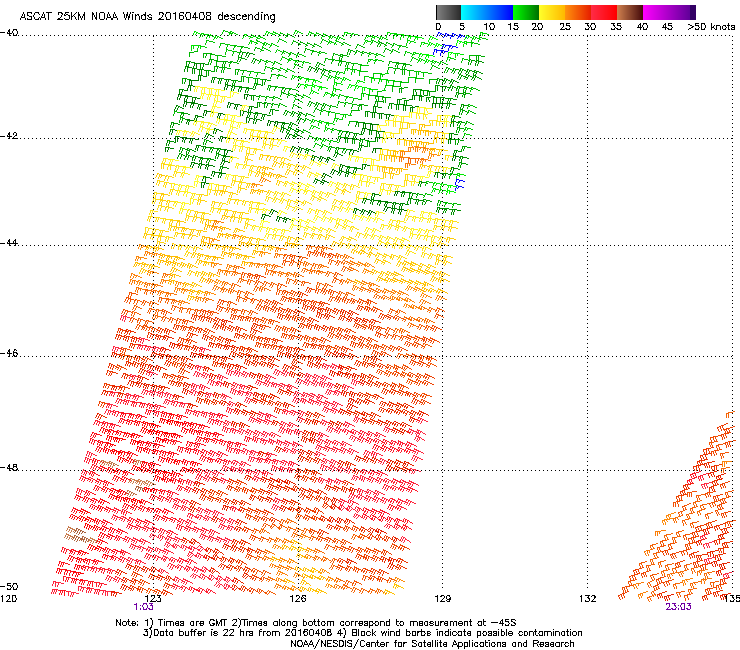Screen dimensions: 740x650
Task: Click the green 15-20 knots legend swatch
Action: (526, 12)
